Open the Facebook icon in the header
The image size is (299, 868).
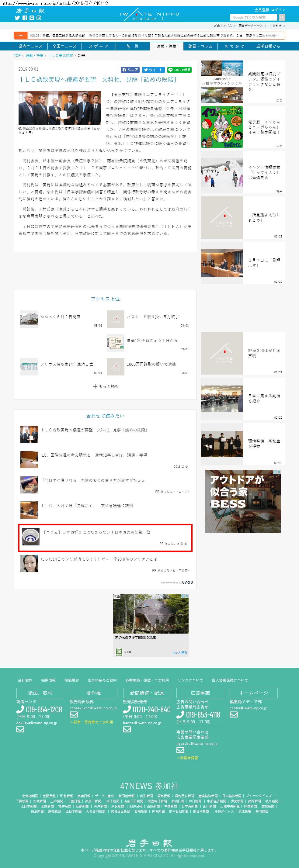[x=25, y=18]
